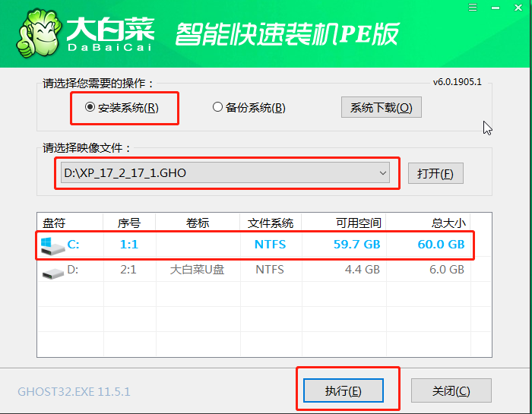Sort by the 文件系统 column header
Image resolution: width=532 pixels, height=414 pixels.
coord(271,223)
